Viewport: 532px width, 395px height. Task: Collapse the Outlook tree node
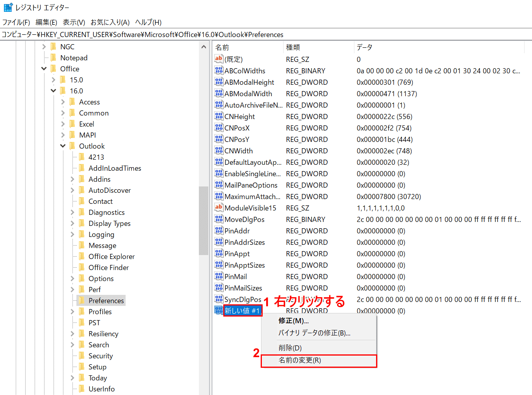pyautogui.click(x=63, y=146)
